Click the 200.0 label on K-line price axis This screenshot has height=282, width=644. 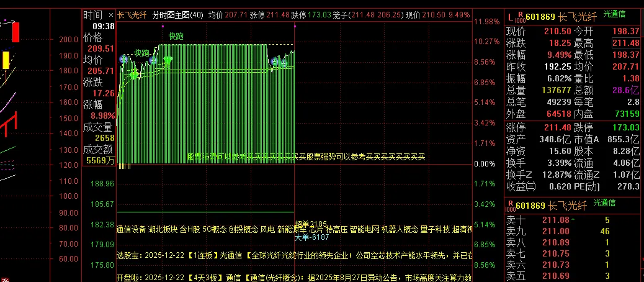click(68, 40)
